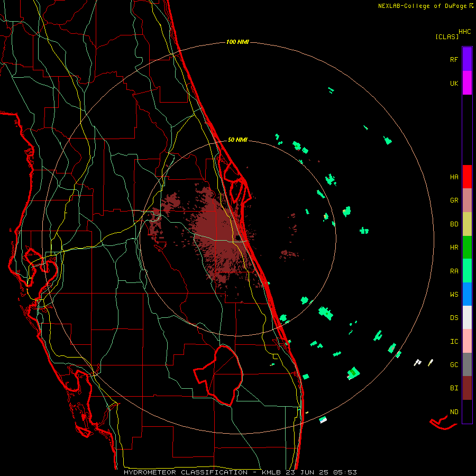The width and height of the screenshot is (476, 476).
Task: Click the 'HHC' legend title
Action: 465,32
